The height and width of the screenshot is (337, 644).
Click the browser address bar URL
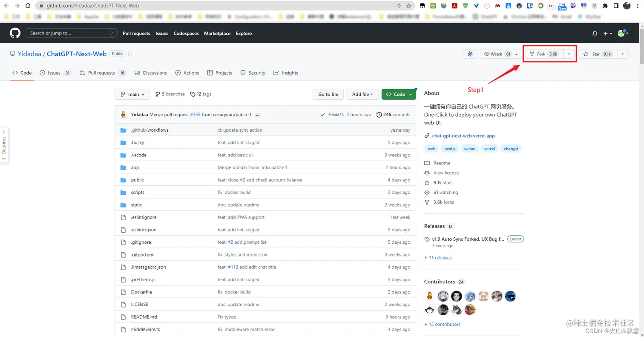point(93,6)
